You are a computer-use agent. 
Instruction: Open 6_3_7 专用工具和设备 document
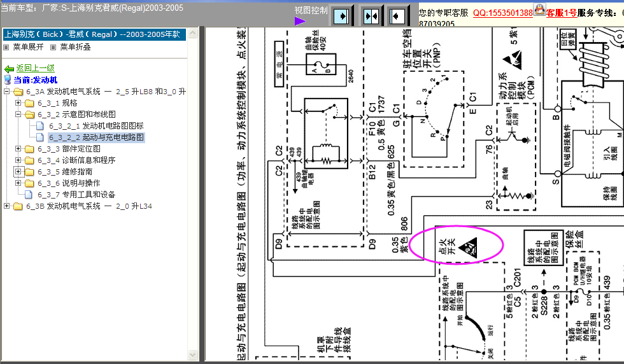(76, 195)
